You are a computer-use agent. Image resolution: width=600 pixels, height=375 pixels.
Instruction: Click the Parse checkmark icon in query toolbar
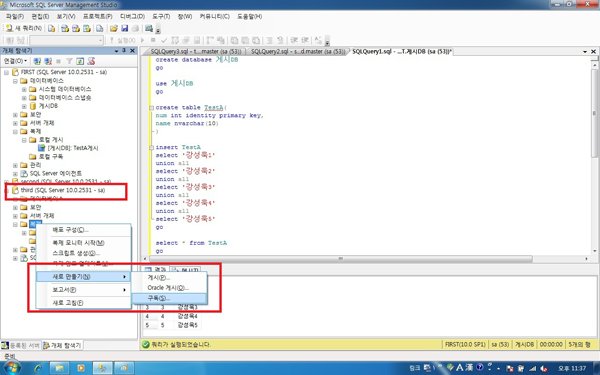[164, 40]
